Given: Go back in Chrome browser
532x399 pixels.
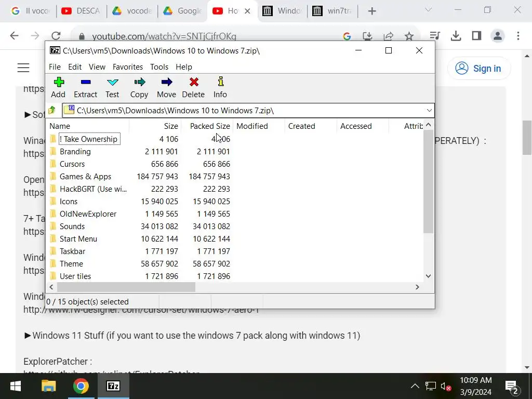Looking at the screenshot, I should pos(14,36).
